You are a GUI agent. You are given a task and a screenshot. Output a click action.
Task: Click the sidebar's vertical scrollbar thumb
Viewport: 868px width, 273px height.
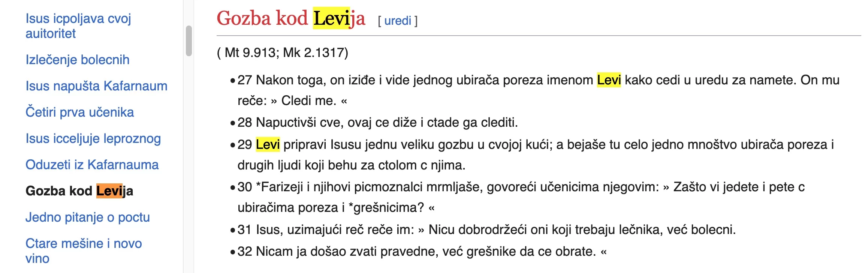point(189,41)
